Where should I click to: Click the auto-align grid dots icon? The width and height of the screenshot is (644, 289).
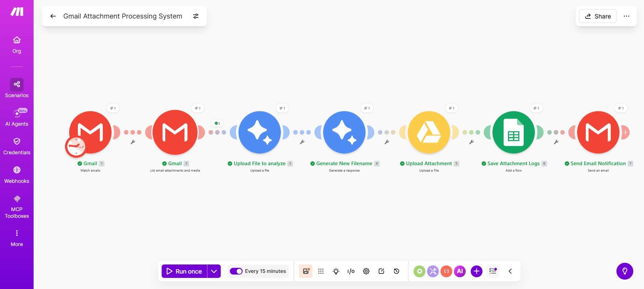(x=321, y=271)
